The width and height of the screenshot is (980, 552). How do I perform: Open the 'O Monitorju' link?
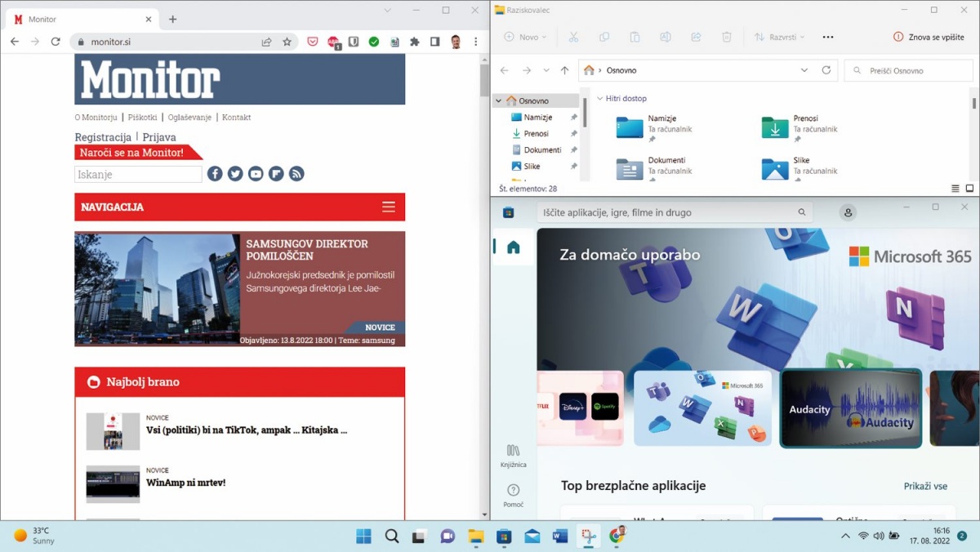pos(96,118)
